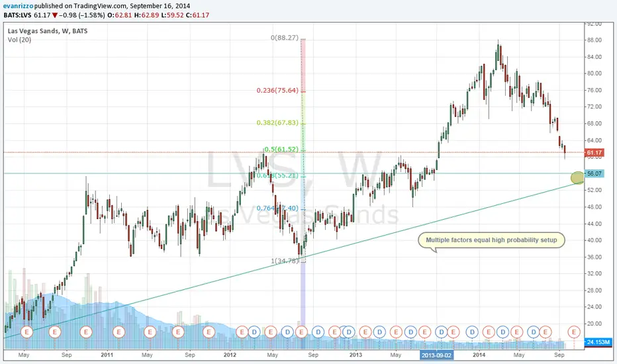Select the 0.236(75.64) Fibonacci level label
Screen dimensions: 617x364
click(277, 91)
